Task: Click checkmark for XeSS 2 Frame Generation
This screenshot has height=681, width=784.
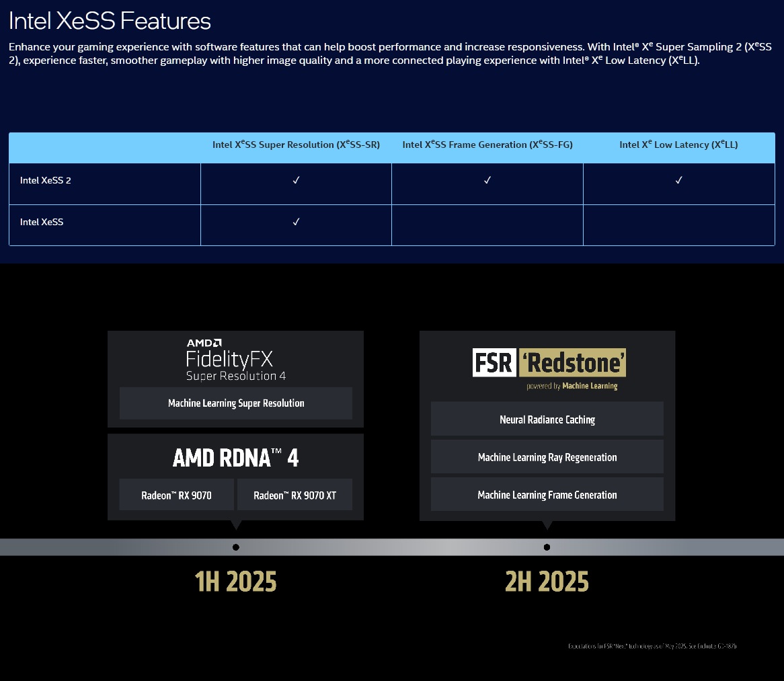Action: (487, 180)
